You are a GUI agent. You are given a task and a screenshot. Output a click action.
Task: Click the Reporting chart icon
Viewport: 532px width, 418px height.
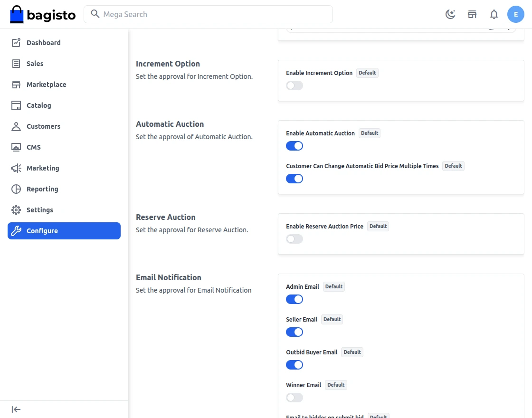coord(16,189)
